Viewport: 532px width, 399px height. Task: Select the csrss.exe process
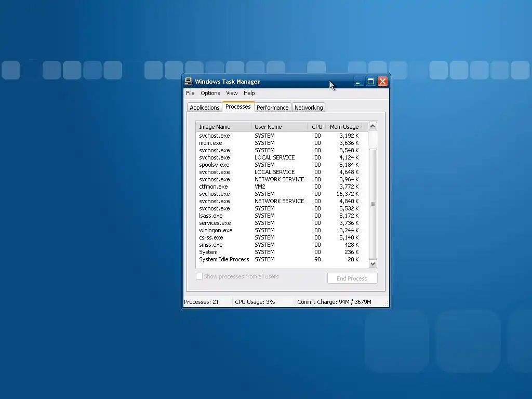click(282, 237)
